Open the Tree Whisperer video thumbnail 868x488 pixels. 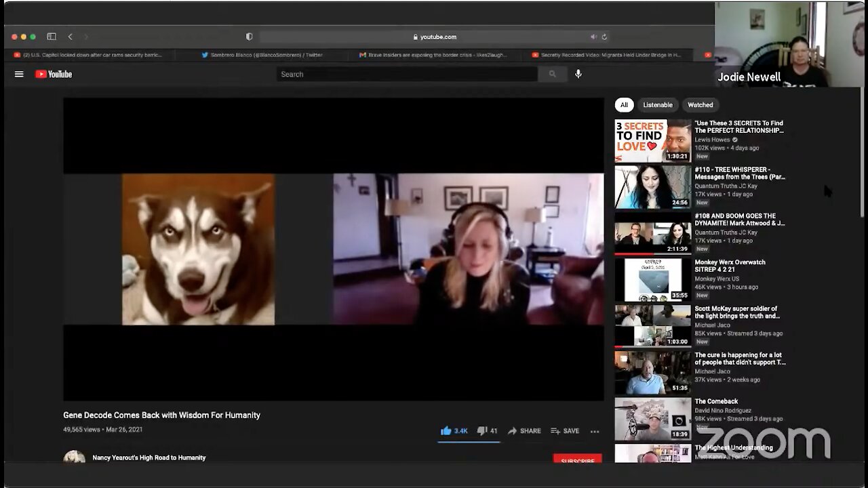coord(653,187)
